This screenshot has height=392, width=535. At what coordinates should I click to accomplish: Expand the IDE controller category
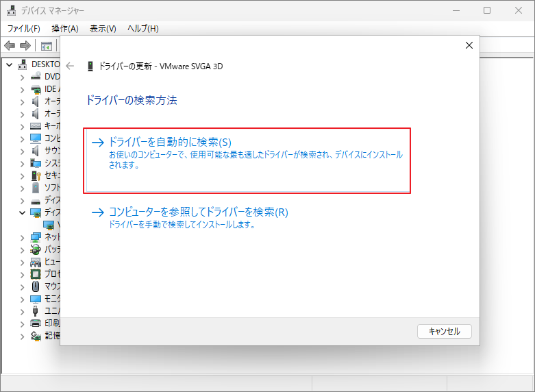[22, 90]
